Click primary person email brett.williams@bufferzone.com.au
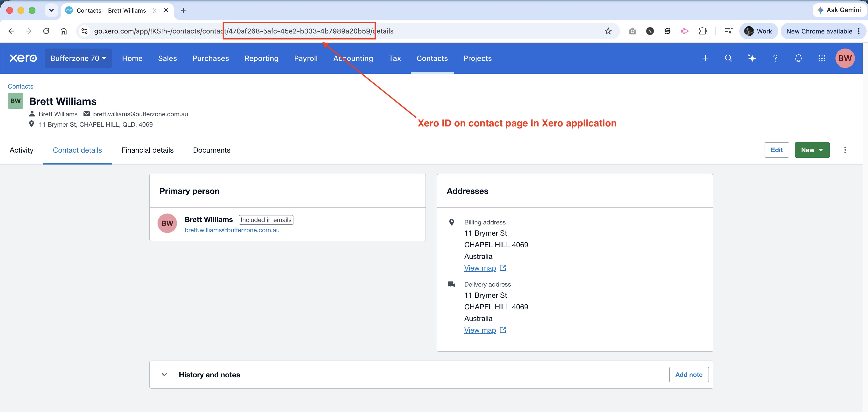Screen dimensions: 868x412 click(x=232, y=230)
